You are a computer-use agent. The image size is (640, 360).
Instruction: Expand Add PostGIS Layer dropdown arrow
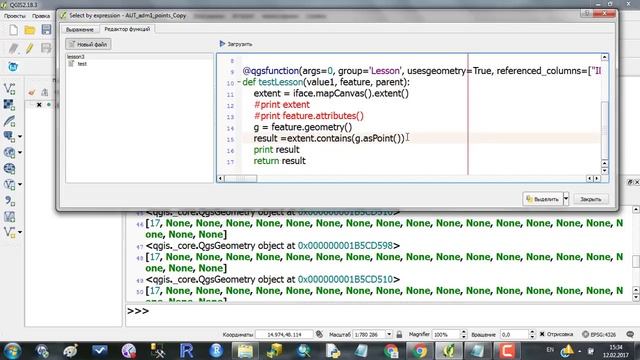coord(20,136)
